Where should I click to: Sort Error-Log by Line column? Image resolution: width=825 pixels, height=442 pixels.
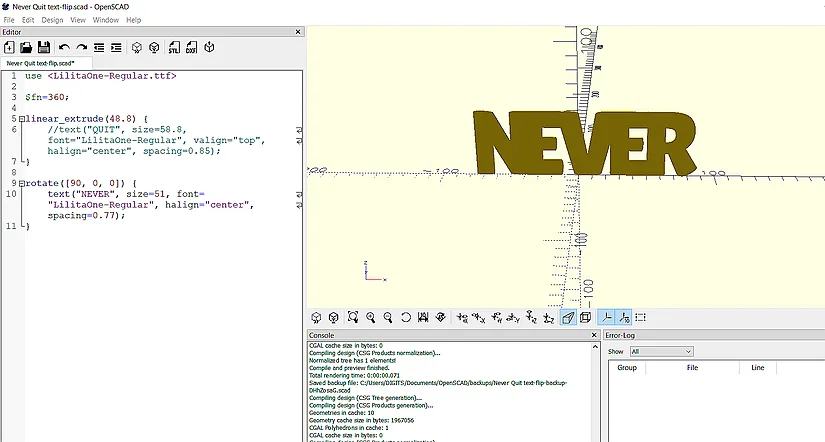coord(758,368)
